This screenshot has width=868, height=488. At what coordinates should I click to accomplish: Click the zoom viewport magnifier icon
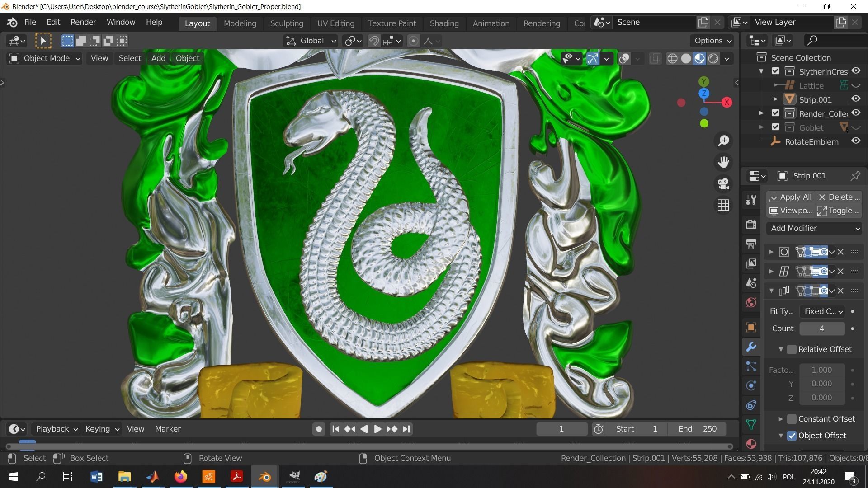tap(723, 141)
